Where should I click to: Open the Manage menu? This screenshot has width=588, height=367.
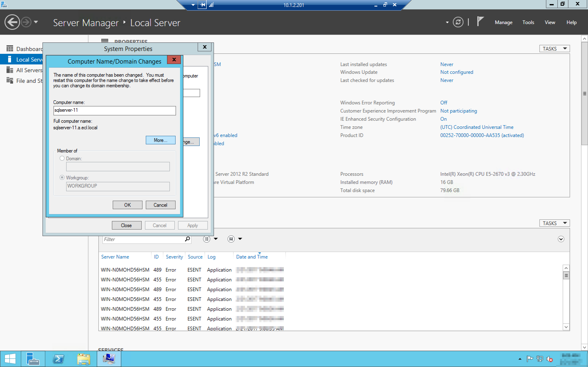coord(503,22)
